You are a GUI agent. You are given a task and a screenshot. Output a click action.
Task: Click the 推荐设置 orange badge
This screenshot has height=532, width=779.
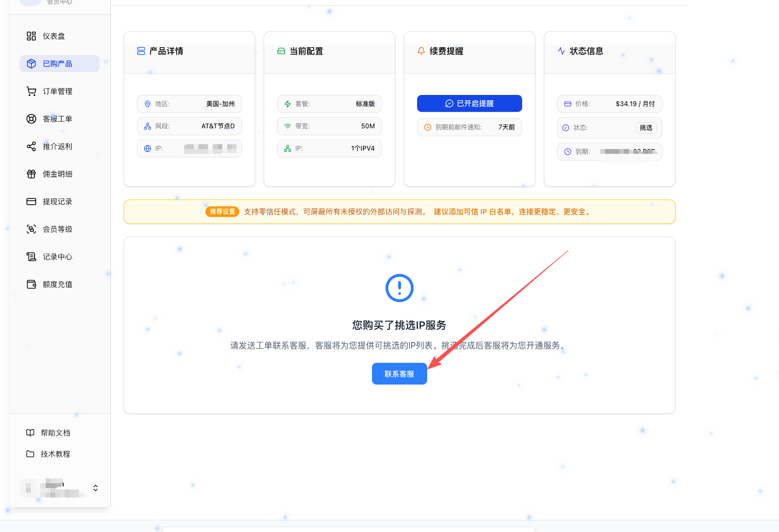point(222,212)
